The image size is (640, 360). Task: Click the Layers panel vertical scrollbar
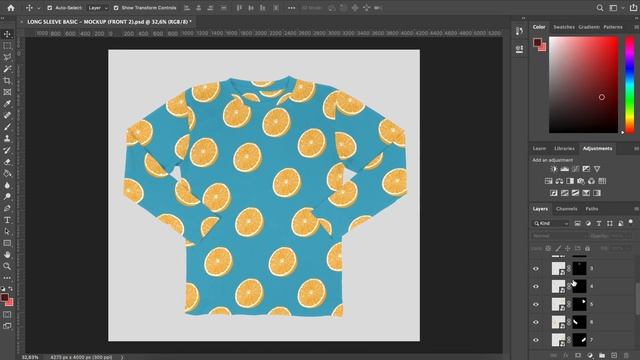(x=638, y=298)
